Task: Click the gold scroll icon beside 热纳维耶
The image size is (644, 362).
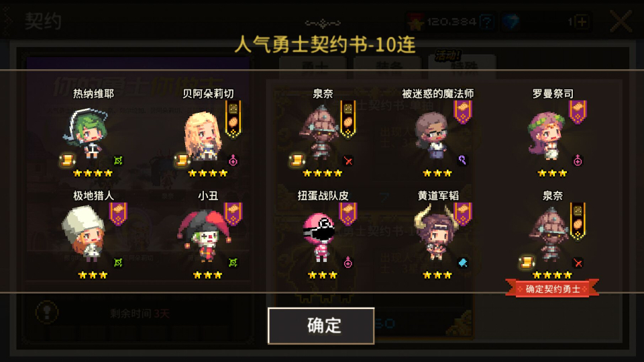Action: [67, 160]
